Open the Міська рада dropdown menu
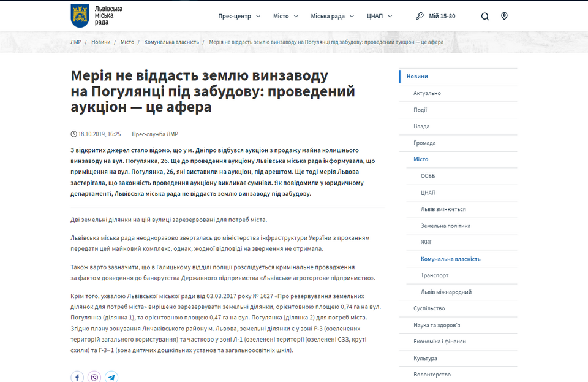Image resolution: width=588 pixels, height=382 pixels. (333, 16)
